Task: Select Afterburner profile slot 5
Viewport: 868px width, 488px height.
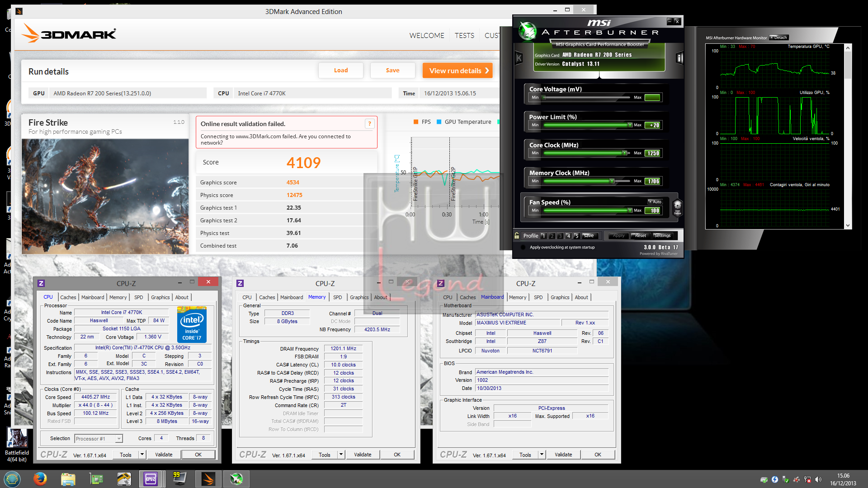Action: [x=576, y=236]
